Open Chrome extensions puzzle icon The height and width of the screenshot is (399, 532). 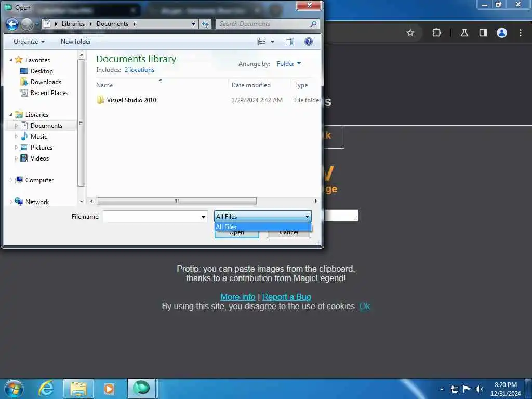pyautogui.click(x=436, y=33)
